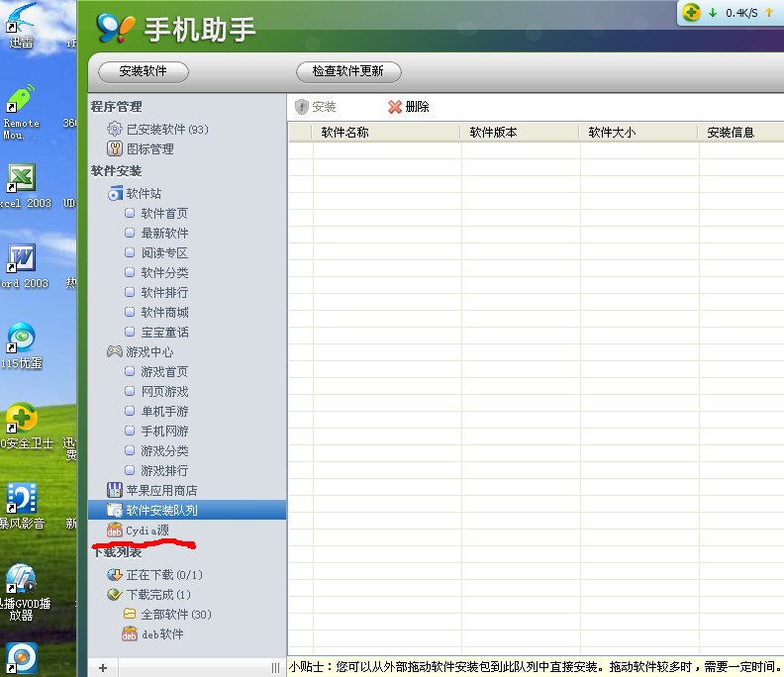Open 软件分类 in sidebar
Screen dimensions: 784x677
[156, 272]
